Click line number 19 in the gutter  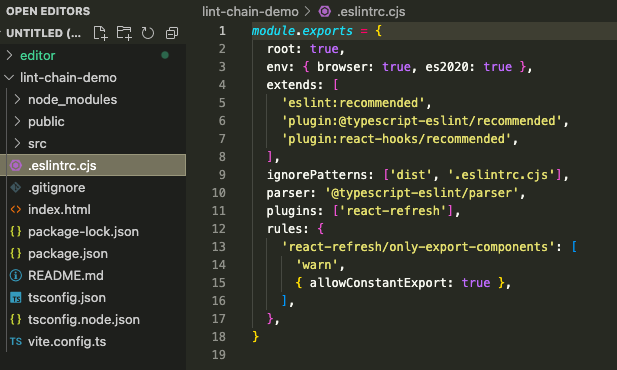coord(219,355)
